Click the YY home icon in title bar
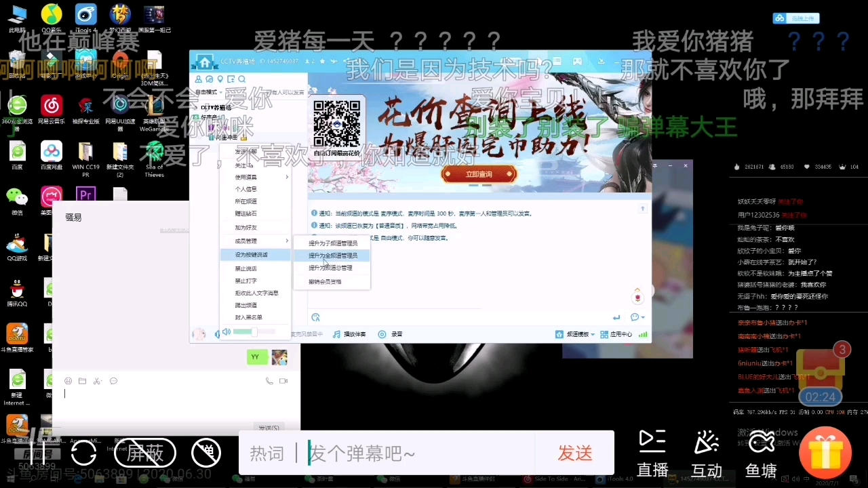The width and height of the screenshot is (868, 488). [x=204, y=62]
